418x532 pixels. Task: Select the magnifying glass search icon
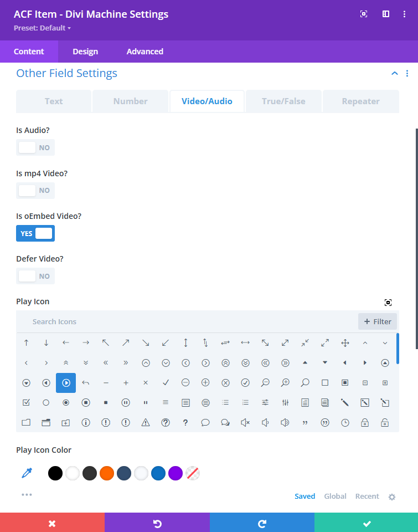pos(305,383)
